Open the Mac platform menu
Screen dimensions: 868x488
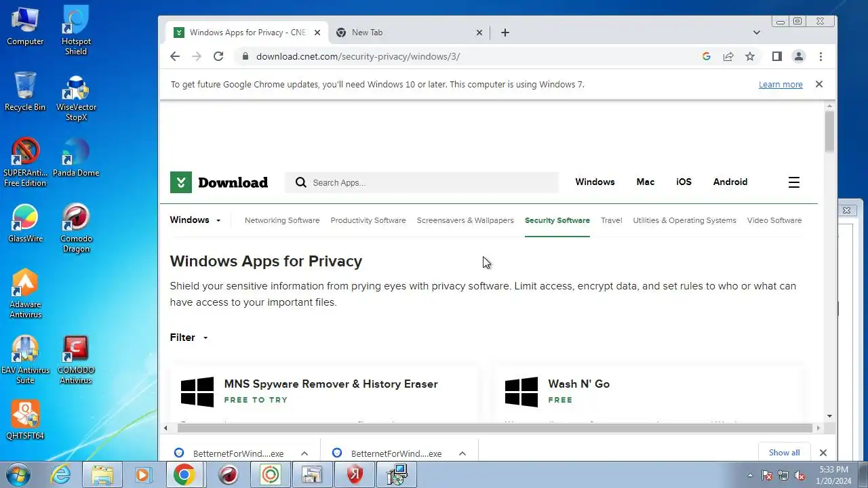click(646, 182)
